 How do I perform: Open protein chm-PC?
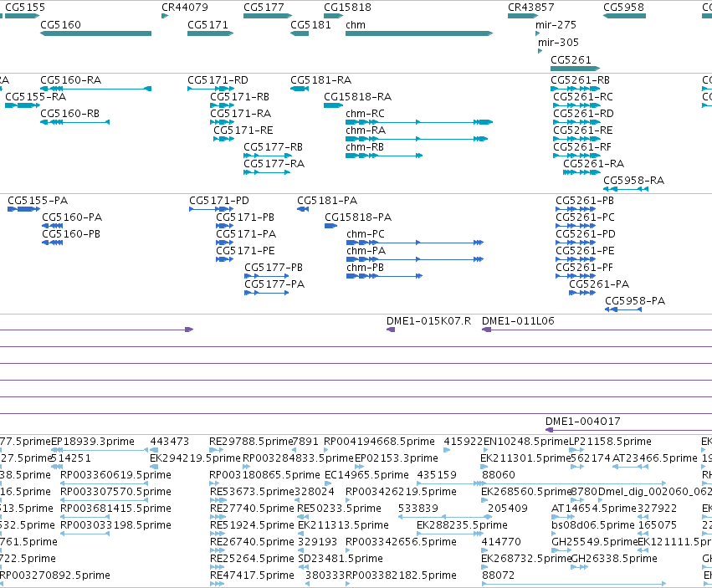[x=366, y=234]
